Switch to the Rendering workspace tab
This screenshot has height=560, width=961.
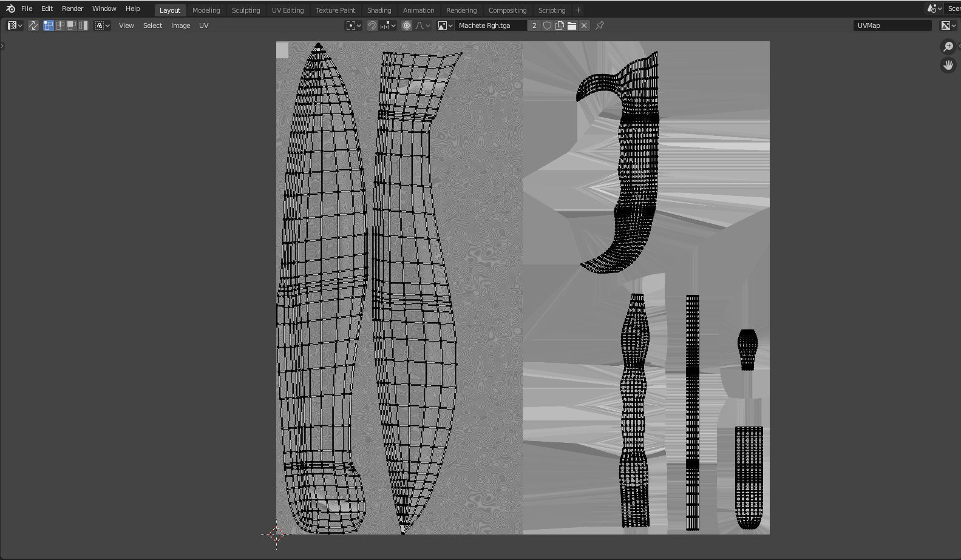[461, 10]
